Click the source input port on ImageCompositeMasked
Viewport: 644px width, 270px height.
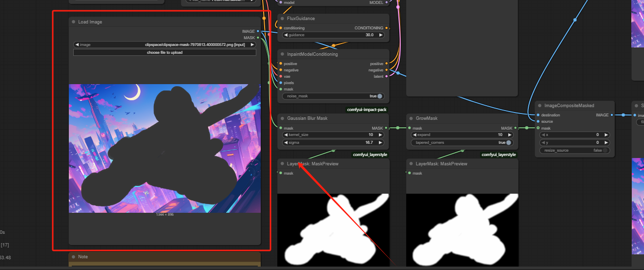(x=538, y=121)
